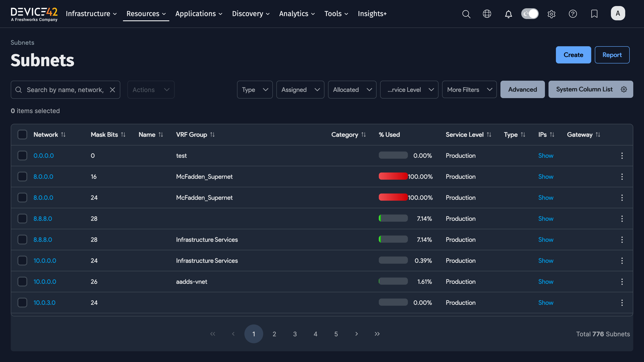Click the Create button
Screen dimensions: 644x362
(x=573, y=55)
